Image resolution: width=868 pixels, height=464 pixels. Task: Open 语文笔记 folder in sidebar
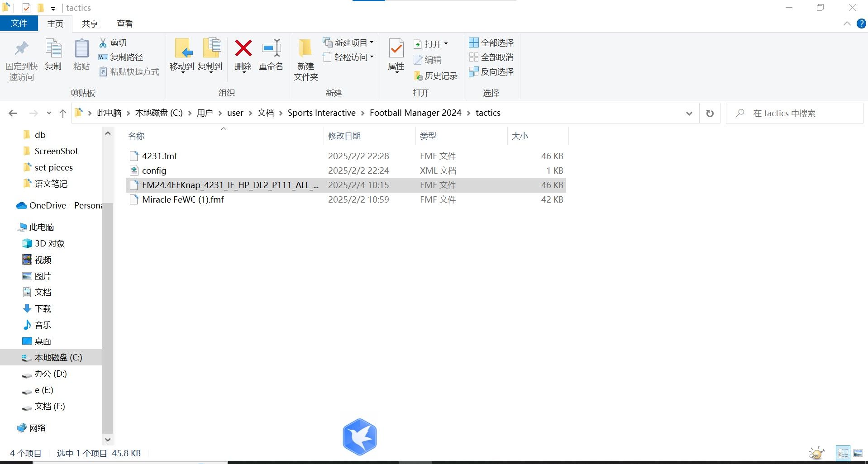(x=45, y=184)
